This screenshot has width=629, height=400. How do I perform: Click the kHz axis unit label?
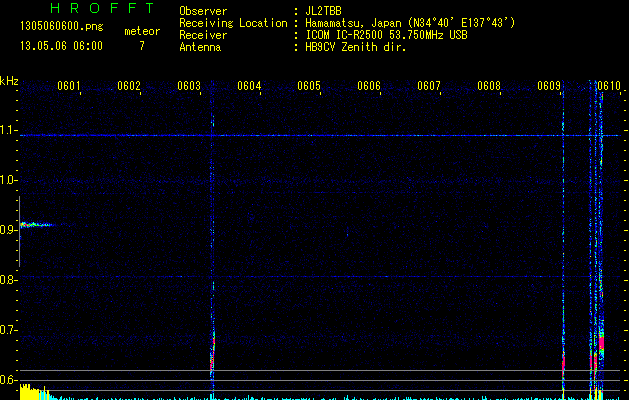click(9, 80)
